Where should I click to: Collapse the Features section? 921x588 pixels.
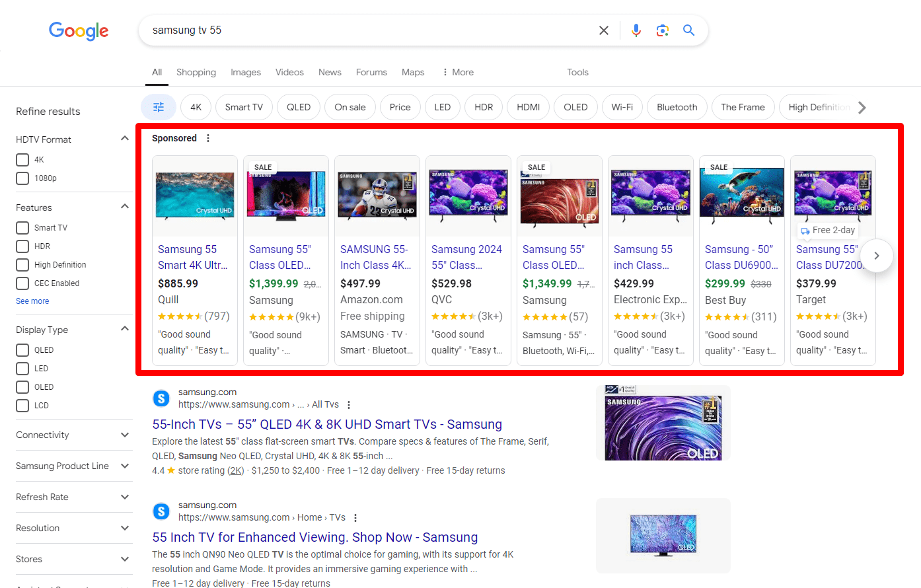(125, 205)
